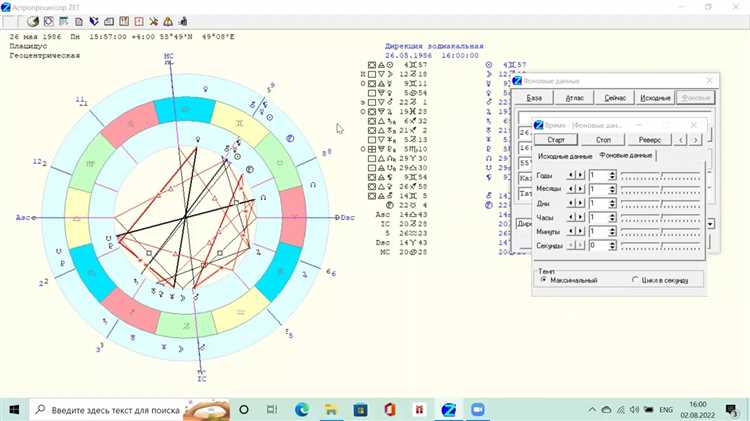The height and width of the screenshot is (421, 750).
Task: Click the Стоп button
Action: pos(603,140)
